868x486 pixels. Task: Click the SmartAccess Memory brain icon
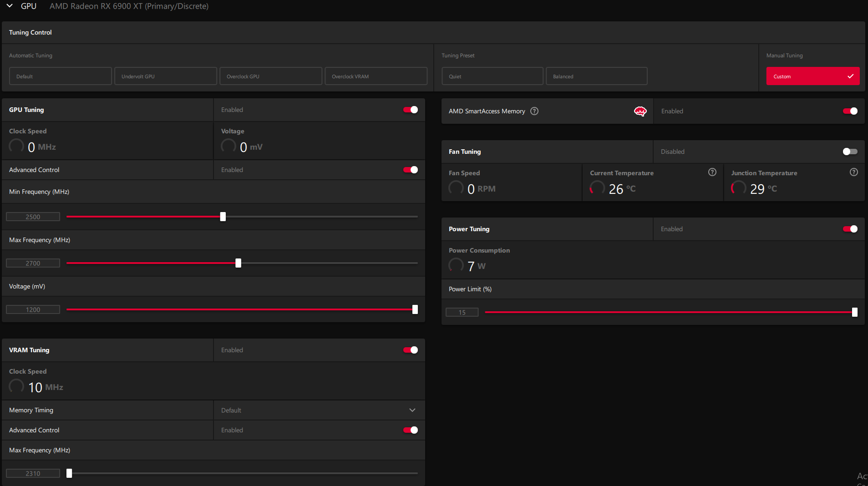640,111
